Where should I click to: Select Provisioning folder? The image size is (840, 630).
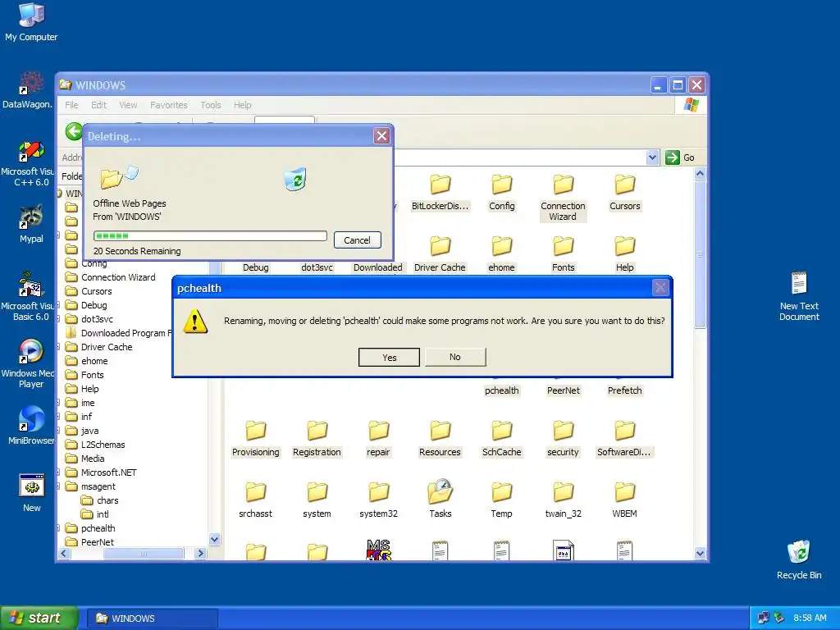pyautogui.click(x=256, y=440)
